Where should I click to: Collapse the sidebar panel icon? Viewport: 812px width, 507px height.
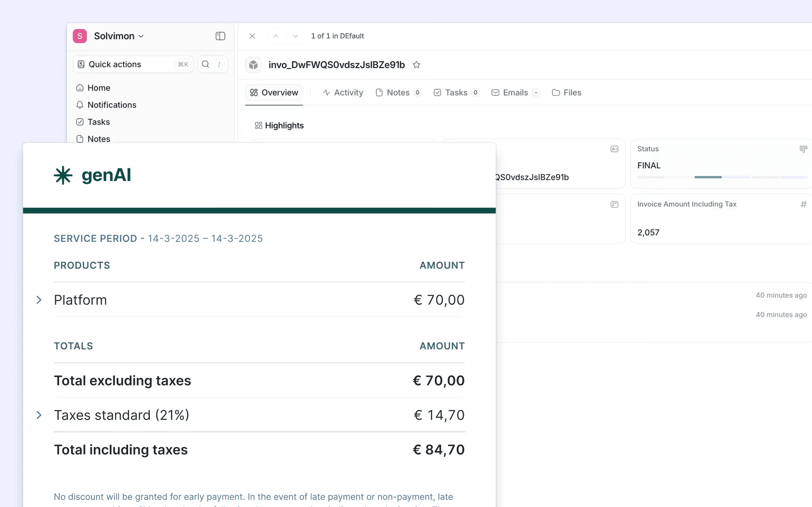220,36
